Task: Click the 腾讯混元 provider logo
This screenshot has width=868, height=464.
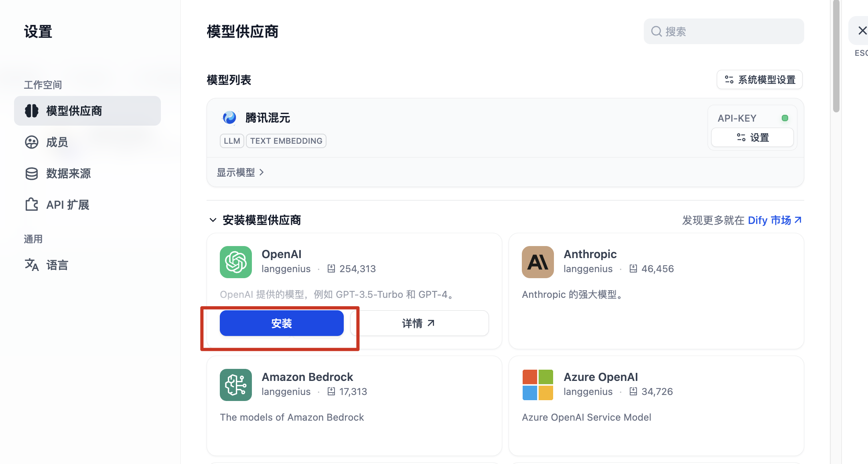Action: click(229, 118)
